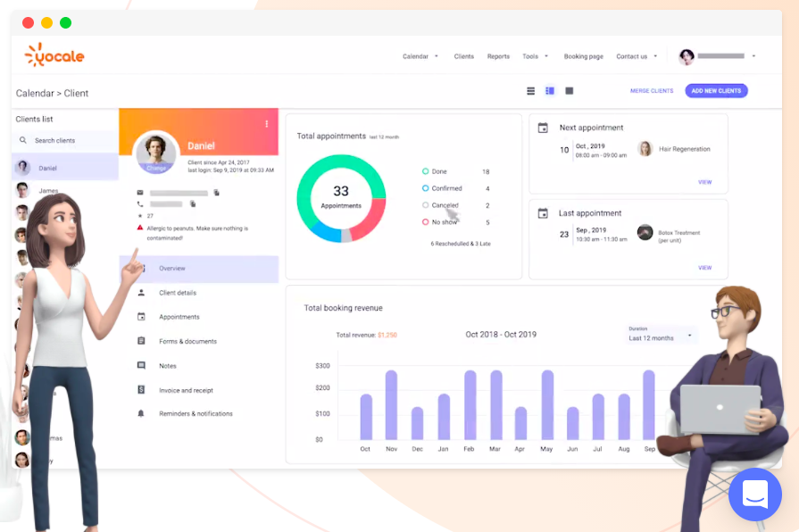The width and height of the screenshot is (799, 532).
Task: Click the May revenue bar
Action: [547, 404]
